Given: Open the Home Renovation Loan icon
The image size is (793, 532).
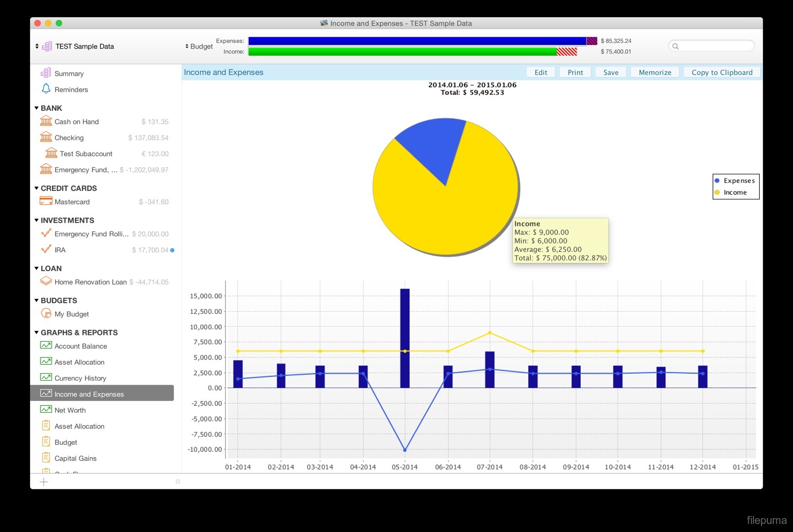Looking at the screenshot, I should (46, 281).
